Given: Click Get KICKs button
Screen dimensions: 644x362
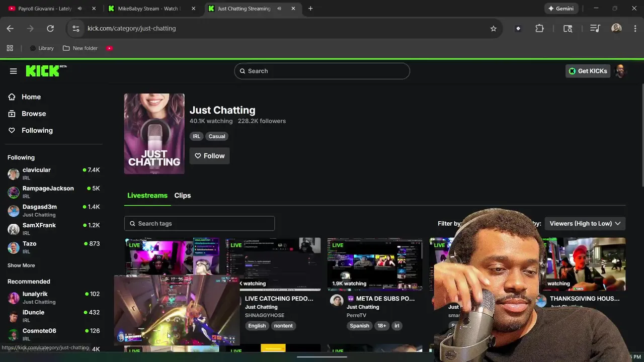Looking at the screenshot, I should (x=588, y=71).
